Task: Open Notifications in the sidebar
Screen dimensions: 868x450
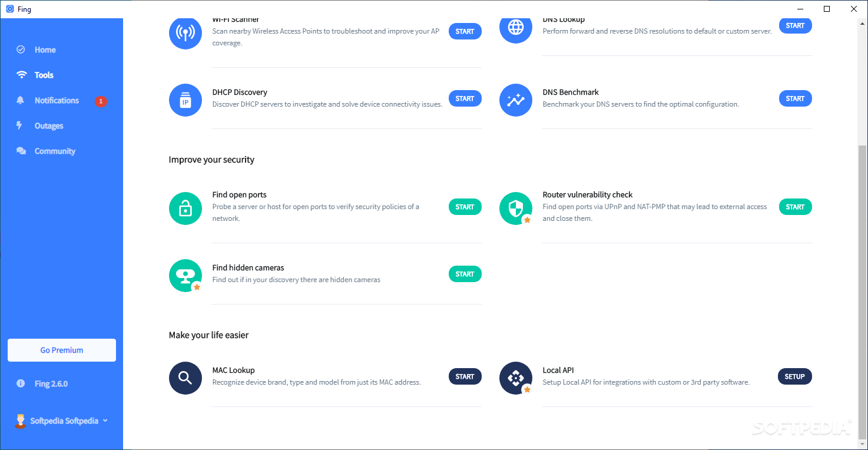Action: 57,101
